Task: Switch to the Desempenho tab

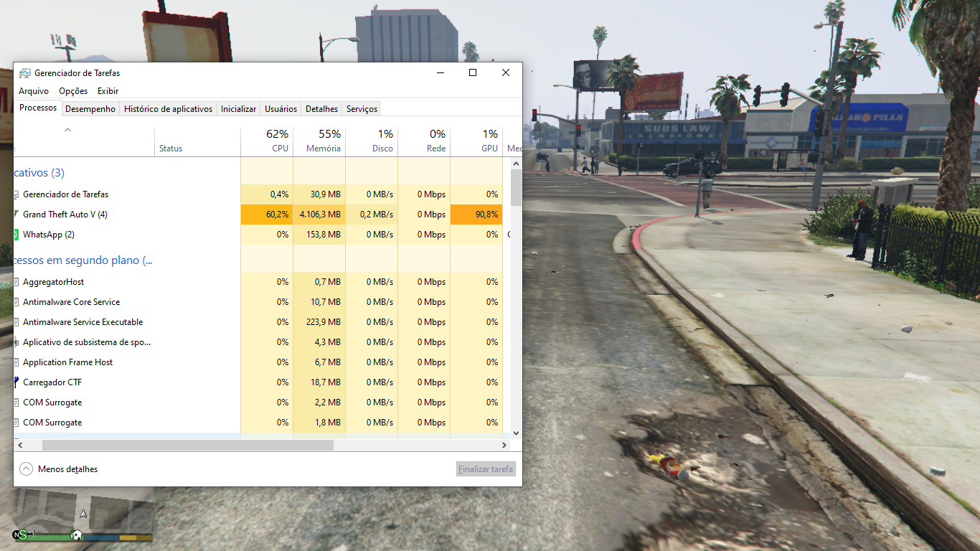Action: pos(90,109)
